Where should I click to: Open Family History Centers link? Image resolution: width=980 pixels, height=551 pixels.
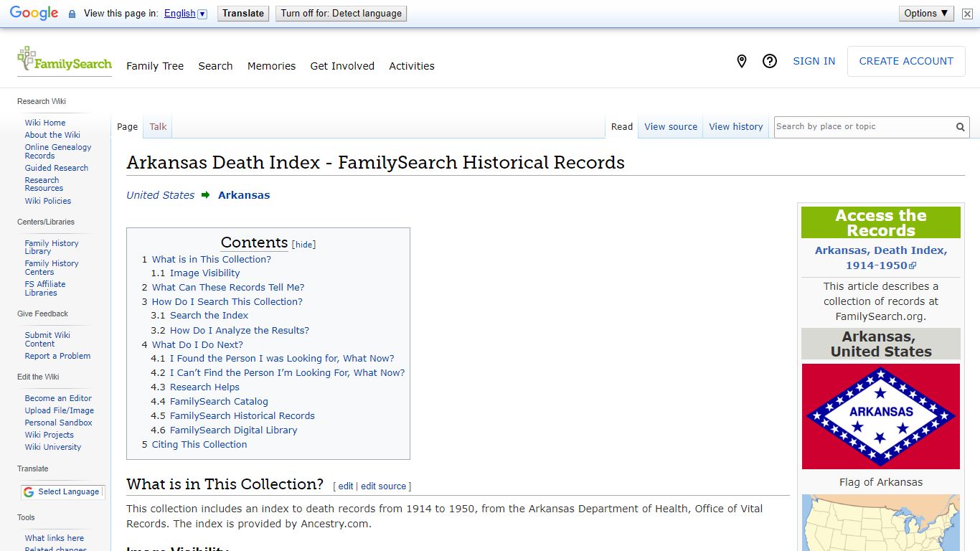[x=52, y=268]
